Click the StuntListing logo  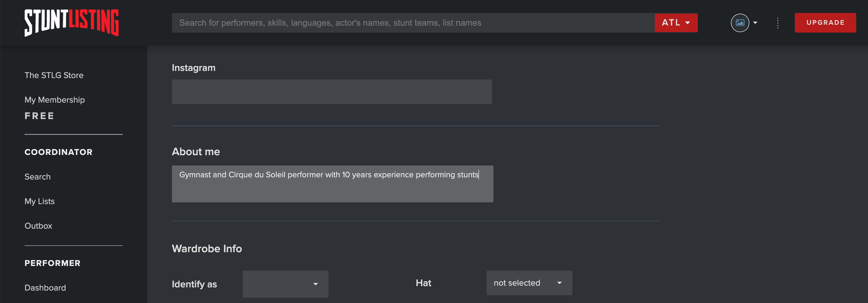point(72,23)
